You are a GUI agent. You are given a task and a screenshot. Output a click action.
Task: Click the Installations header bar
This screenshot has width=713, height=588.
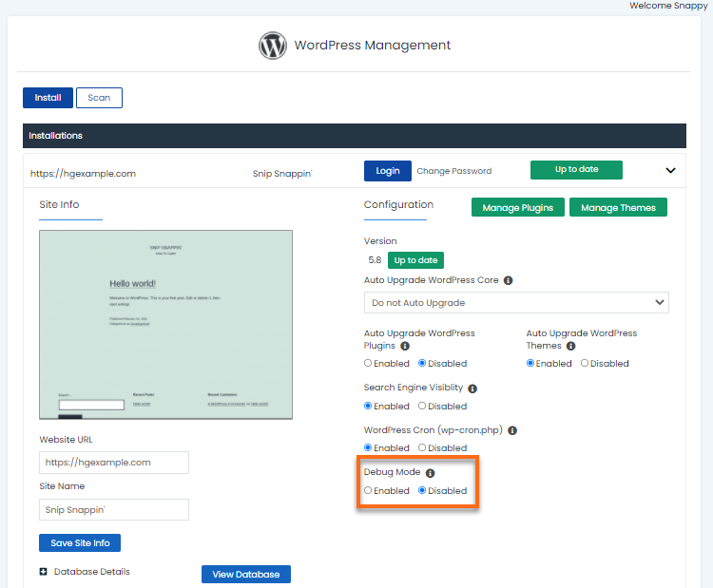pyautogui.click(x=355, y=136)
